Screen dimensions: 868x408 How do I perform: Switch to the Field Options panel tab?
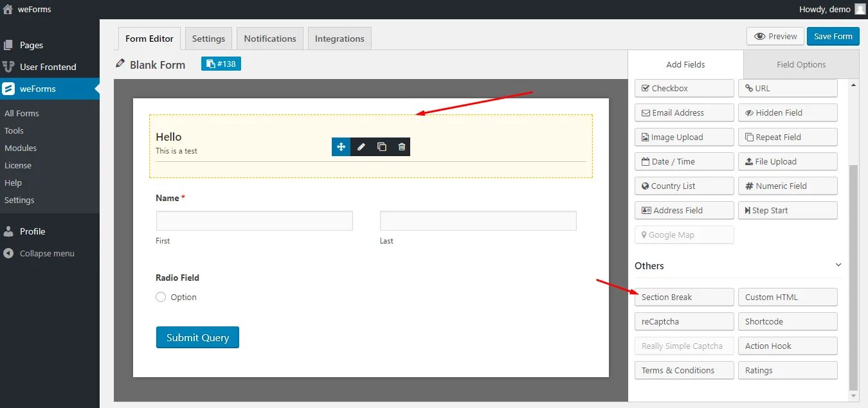[x=801, y=64]
